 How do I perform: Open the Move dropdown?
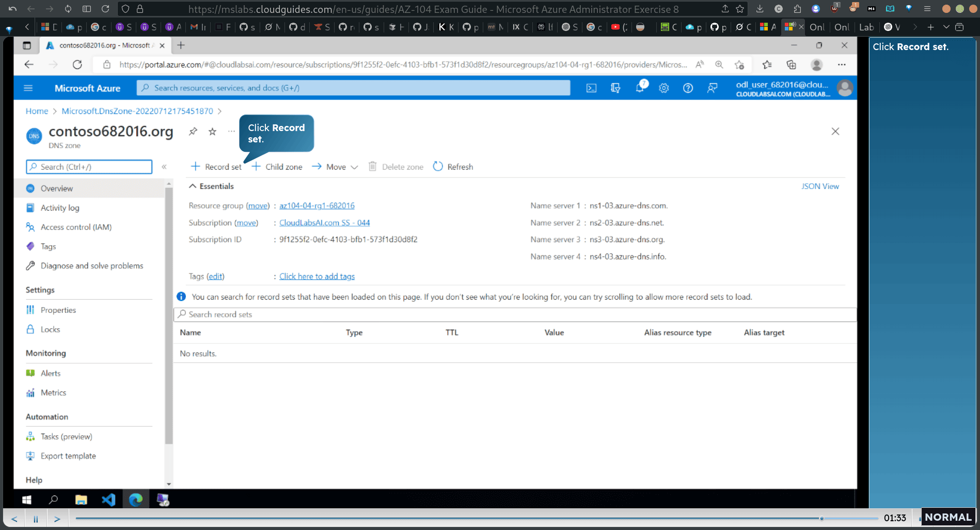[335, 167]
